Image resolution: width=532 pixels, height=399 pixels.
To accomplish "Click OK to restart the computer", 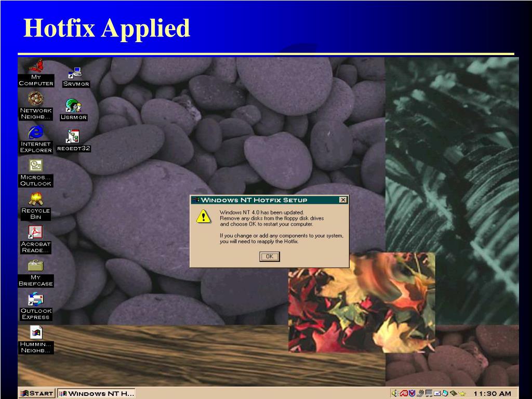I will pos(270,257).
